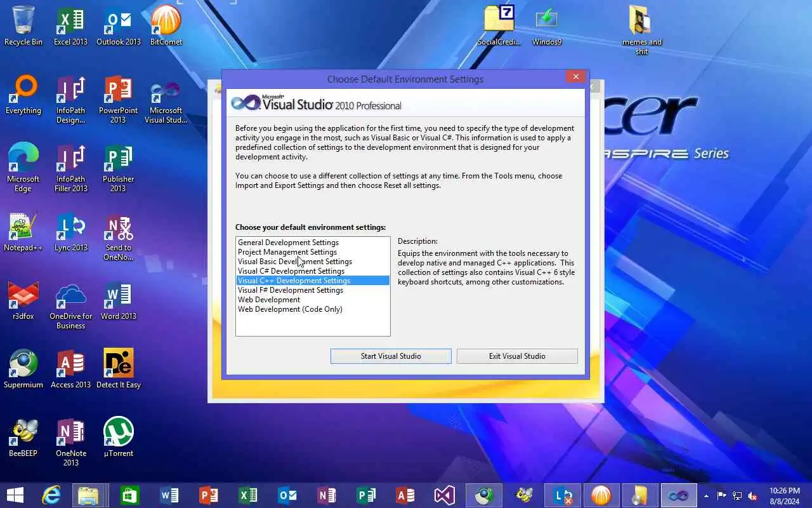812x508 pixels.
Task: Select the InfoPath Designer desktop shortcut
Action: (71, 99)
